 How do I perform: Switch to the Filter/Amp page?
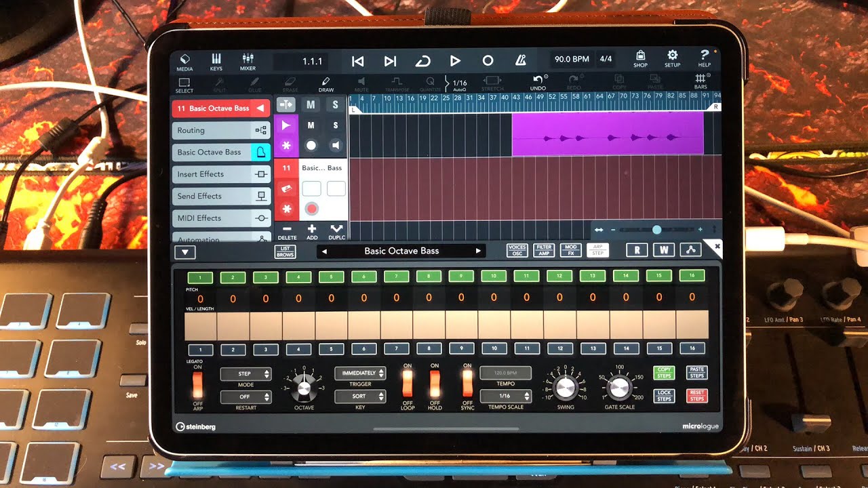pyautogui.click(x=544, y=251)
